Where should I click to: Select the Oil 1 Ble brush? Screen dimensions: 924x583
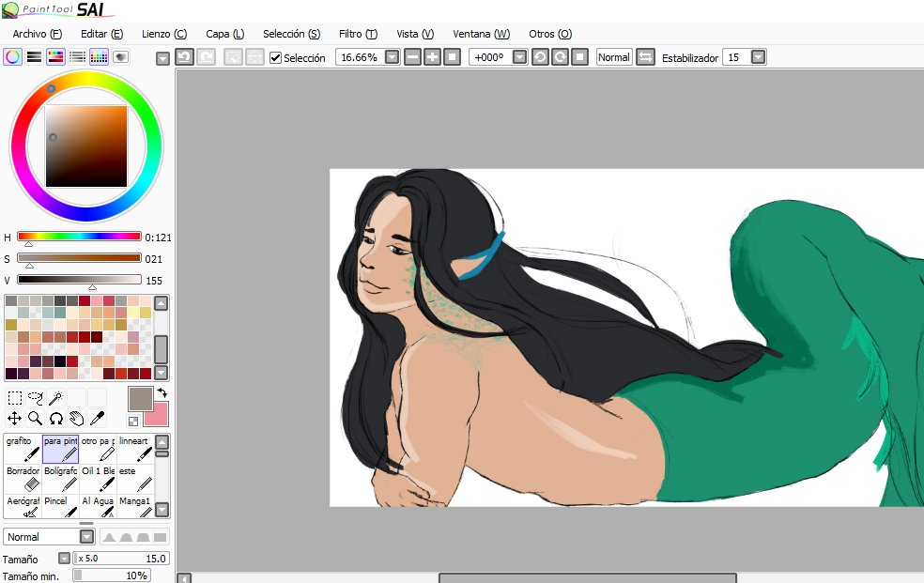pos(98,479)
